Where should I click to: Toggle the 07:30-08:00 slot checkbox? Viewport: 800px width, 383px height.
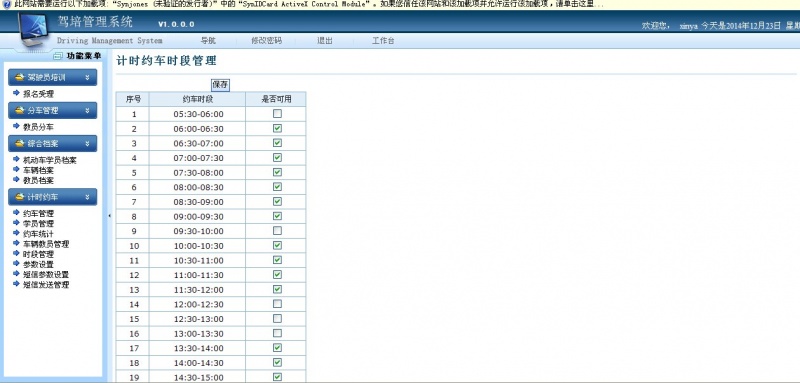277,172
